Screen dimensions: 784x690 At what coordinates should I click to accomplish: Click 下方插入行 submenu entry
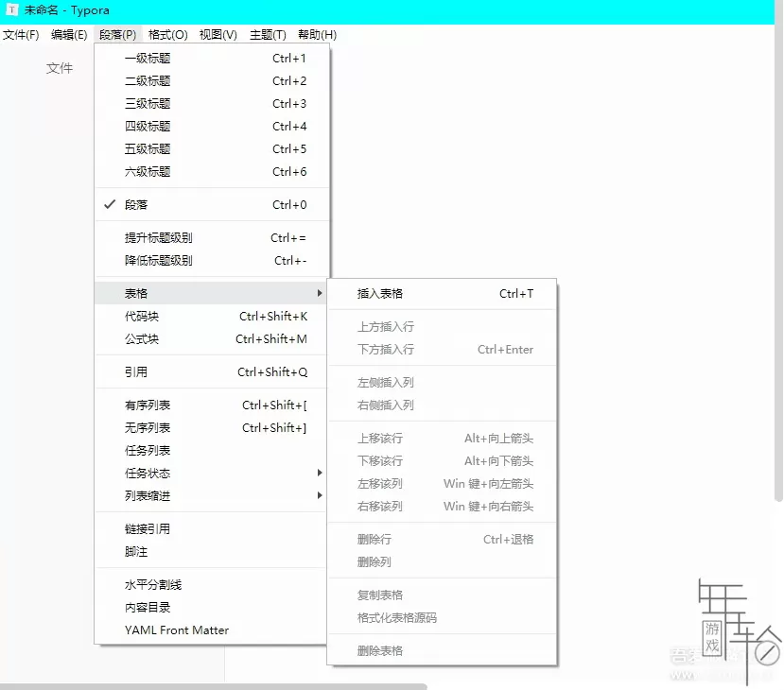pos(442,349)
